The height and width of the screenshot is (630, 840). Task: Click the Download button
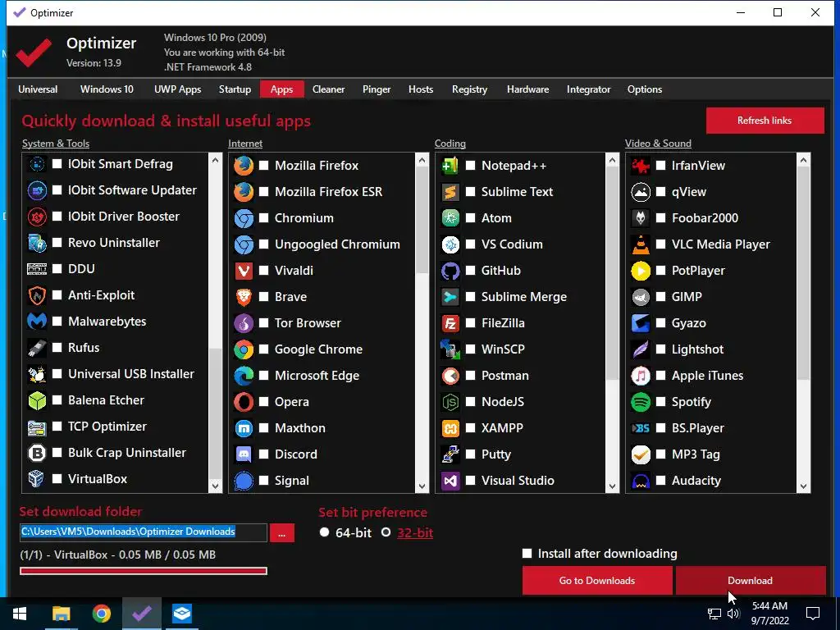tap(750, 581)
